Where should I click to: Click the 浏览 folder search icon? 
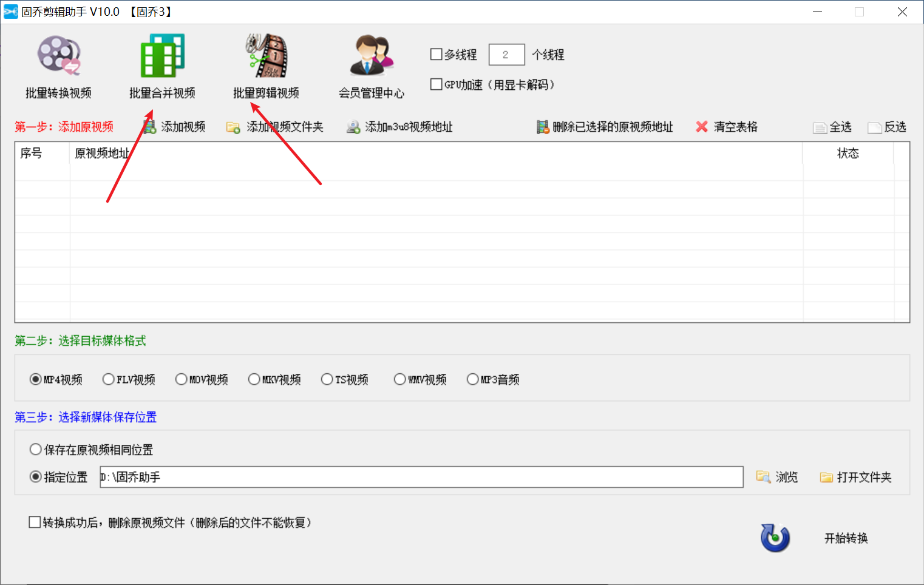click(763, 477)
